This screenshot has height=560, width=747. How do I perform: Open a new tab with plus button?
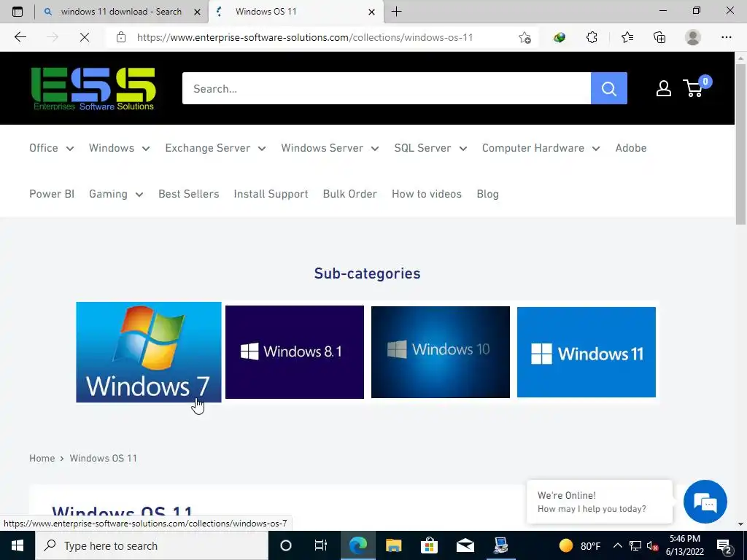coord(396,12)
